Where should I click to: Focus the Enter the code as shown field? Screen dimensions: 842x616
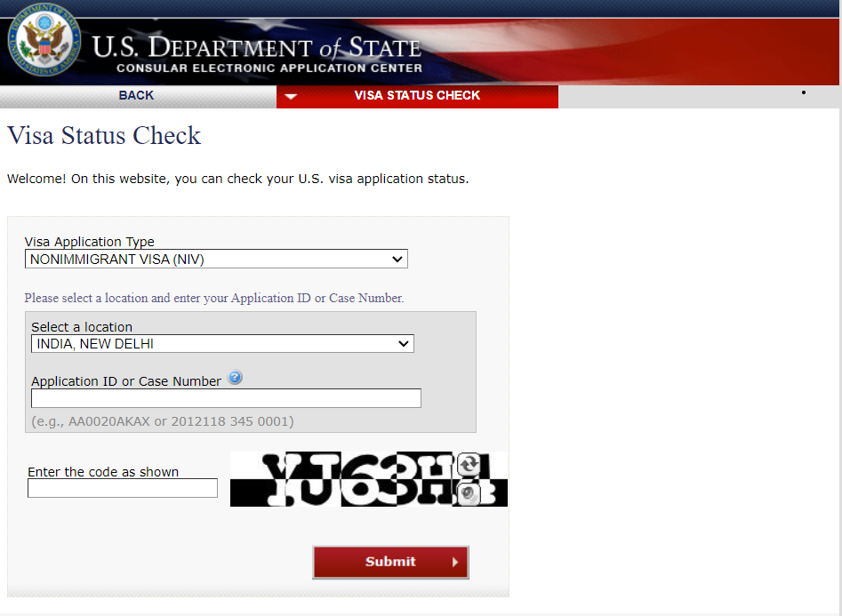123,488
